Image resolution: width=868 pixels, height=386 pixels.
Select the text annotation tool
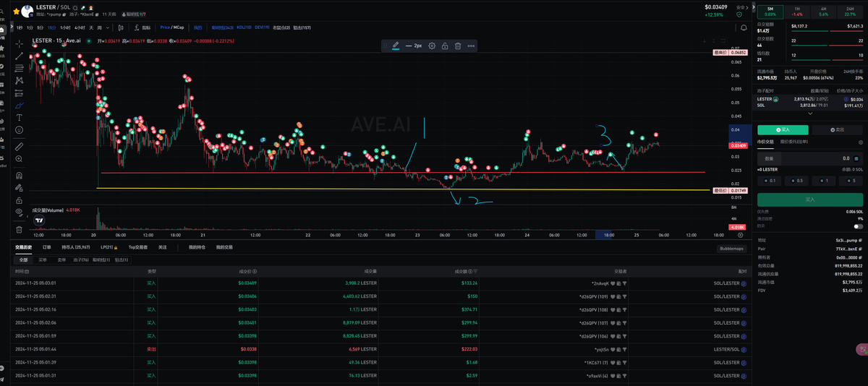pos(20,117)
